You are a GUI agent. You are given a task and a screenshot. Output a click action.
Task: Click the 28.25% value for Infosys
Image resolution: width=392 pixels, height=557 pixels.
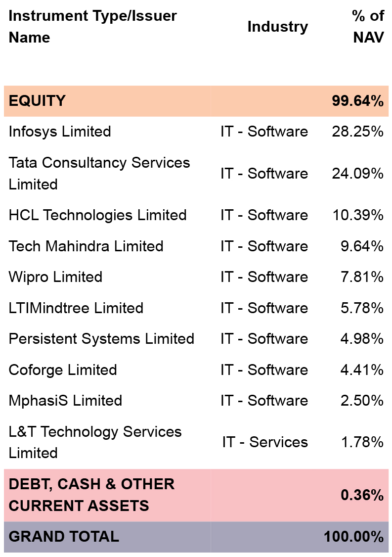(358, 132)
